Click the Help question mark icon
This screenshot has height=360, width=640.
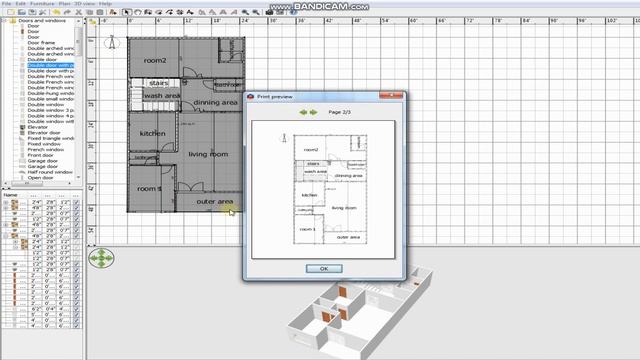[x=293, y=12]
